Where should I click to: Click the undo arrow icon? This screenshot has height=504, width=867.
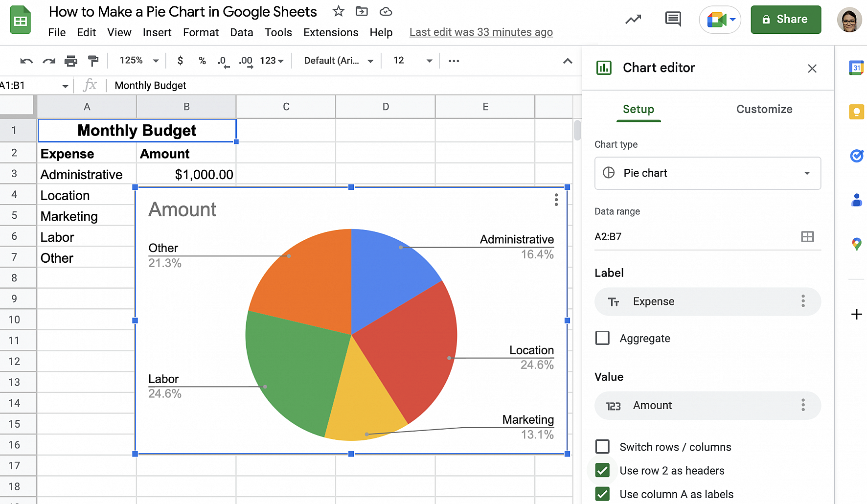(x=26, y=61)
